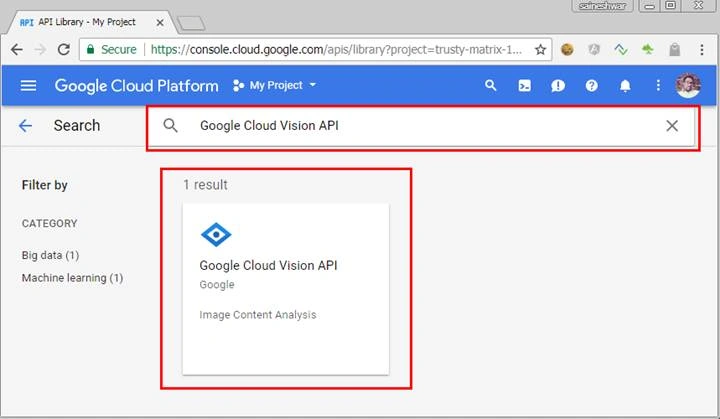Click the saineshwar profile name button
This screenshot has height=419, width=720.
click(x=602, y=6)
